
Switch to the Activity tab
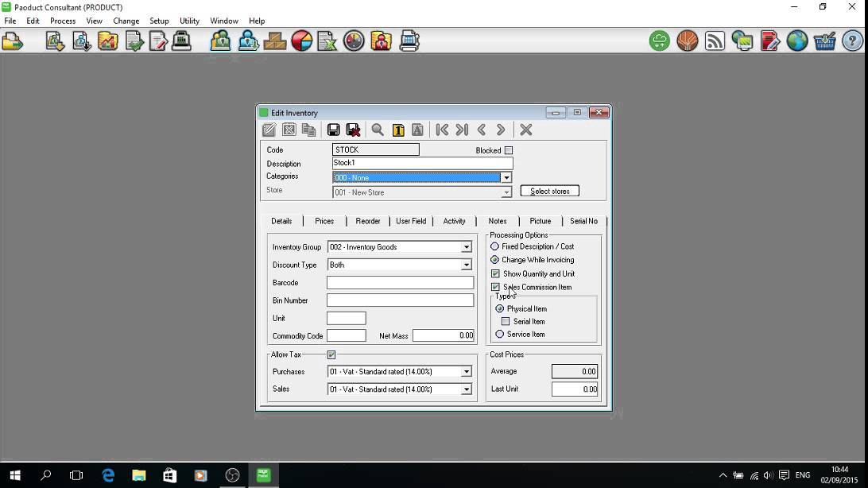point(454,221)
